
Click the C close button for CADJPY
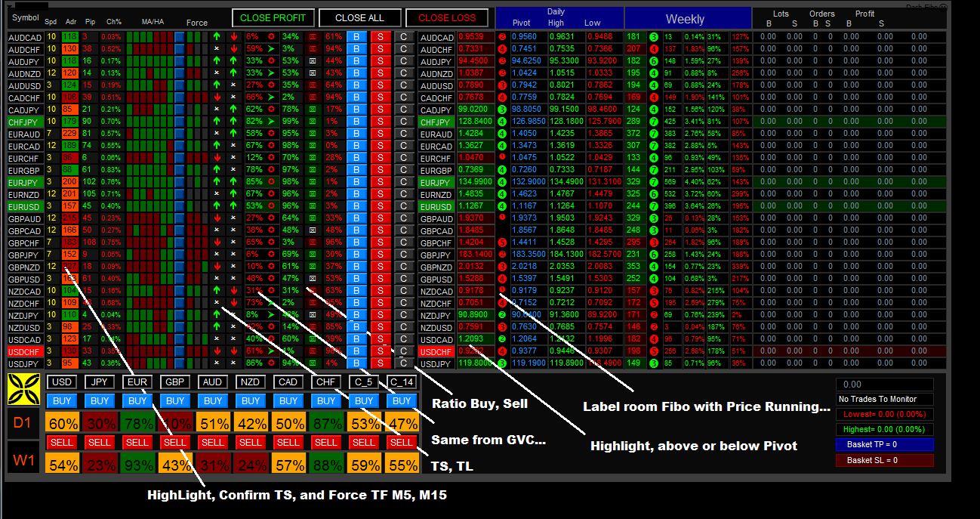(x=404, y=110)
